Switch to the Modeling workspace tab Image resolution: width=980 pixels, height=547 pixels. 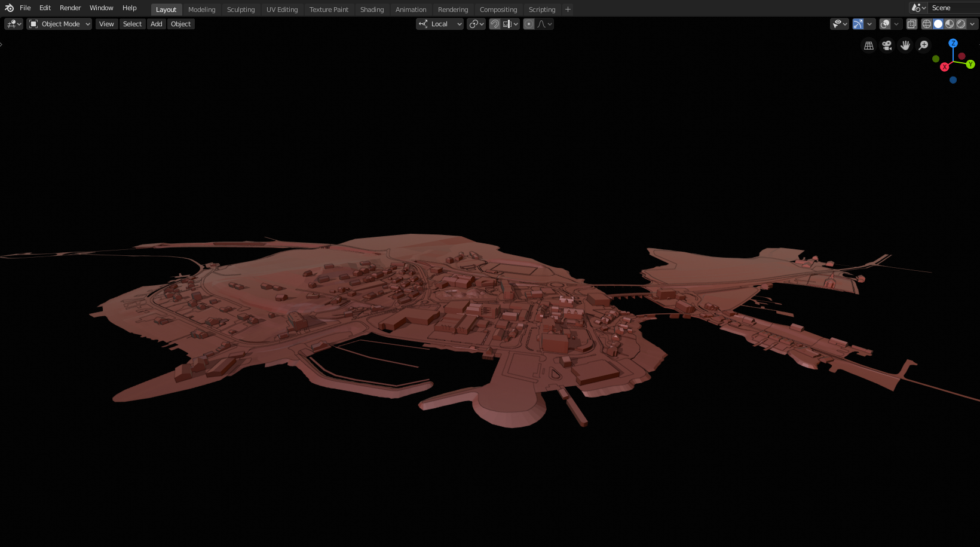tap(202, 10)
